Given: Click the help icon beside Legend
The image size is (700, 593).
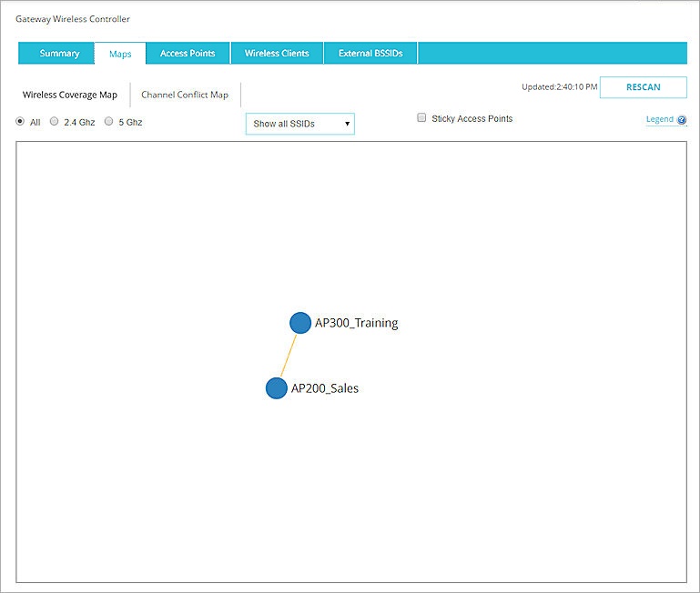Looking at the screenshot, I should [x=682, y=119].
